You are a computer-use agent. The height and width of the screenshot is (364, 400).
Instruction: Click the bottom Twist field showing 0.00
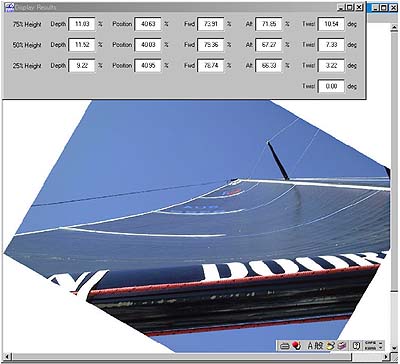(x=331, y=86)
